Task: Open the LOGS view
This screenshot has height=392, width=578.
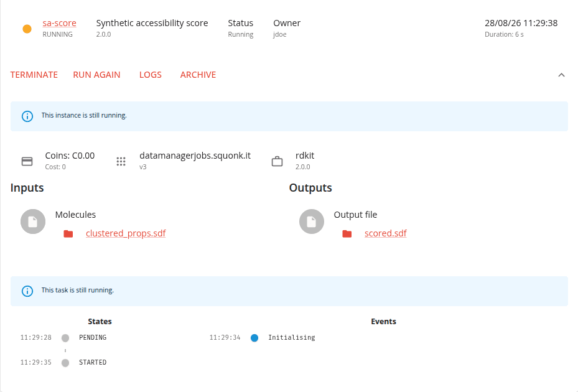Action: [151, 75]
